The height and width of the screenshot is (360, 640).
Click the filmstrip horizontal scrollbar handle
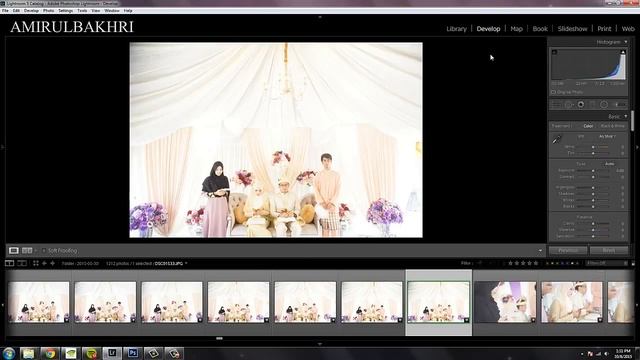[219, 338]
